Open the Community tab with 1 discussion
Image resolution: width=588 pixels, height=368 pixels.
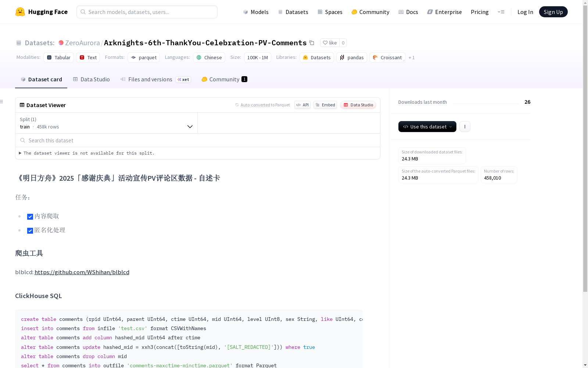tap(225, 79)
